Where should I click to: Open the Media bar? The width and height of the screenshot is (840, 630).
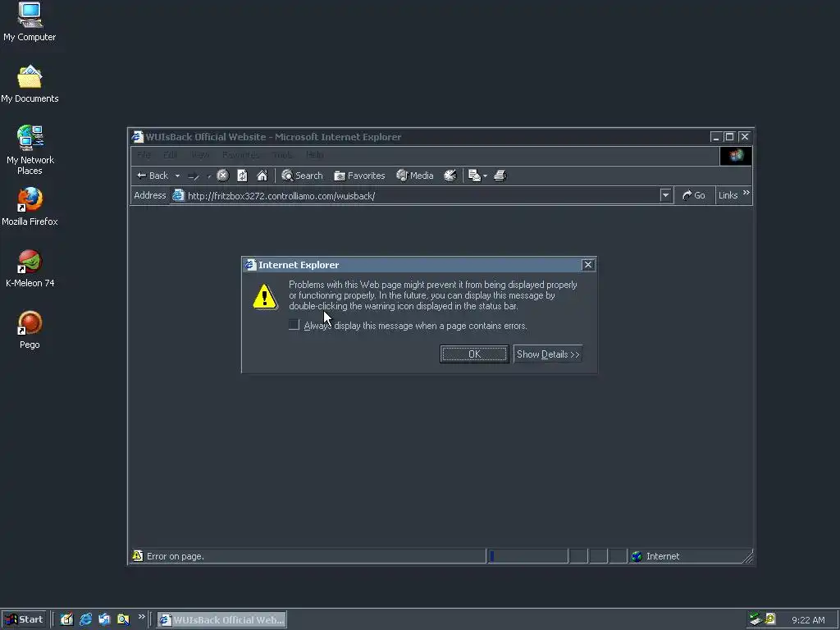coord(414,176)
